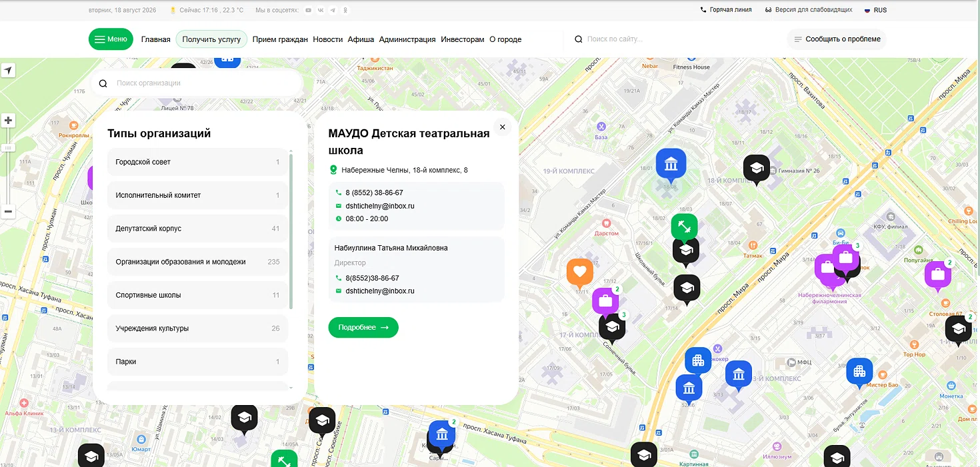Select black education marker with badge 3
This screenshot has width=980, height=467.
click(612, 328)
